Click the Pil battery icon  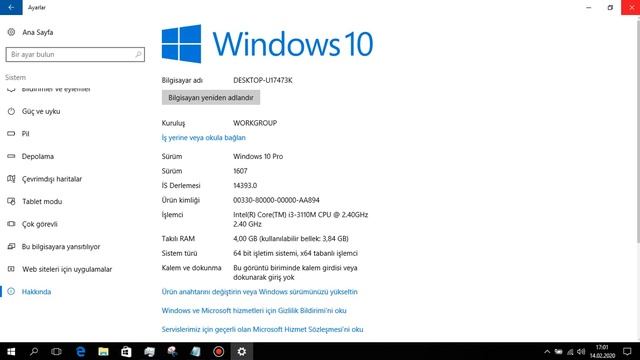(11, 133)
